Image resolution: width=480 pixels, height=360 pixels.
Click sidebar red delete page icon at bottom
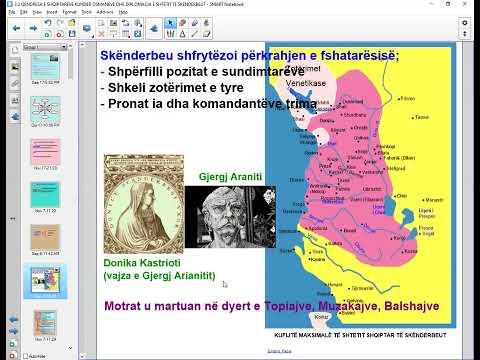[12, 355]
